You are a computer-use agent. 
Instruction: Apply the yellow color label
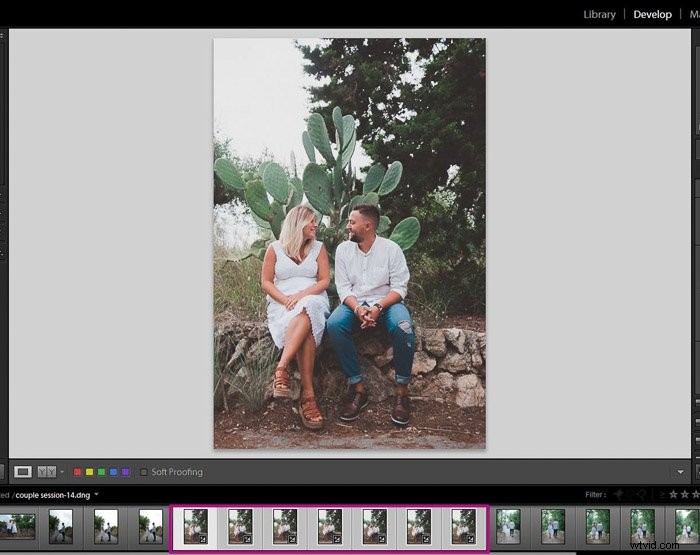click(89, 472)
